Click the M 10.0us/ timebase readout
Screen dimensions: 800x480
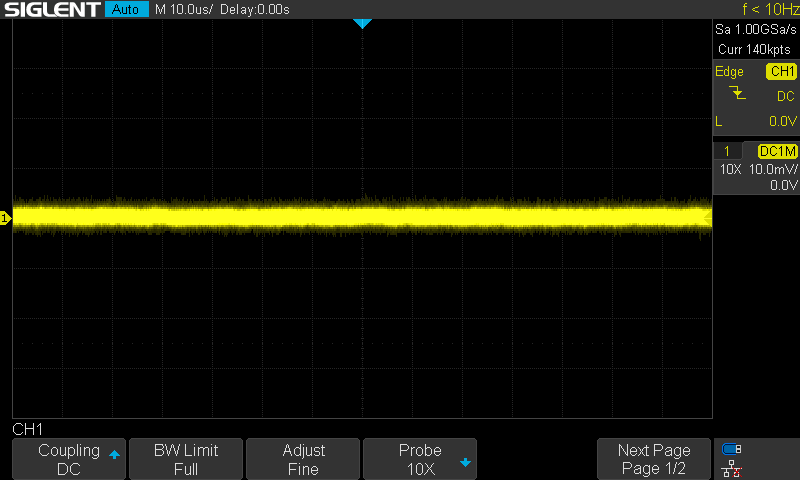tap(184, 9)
